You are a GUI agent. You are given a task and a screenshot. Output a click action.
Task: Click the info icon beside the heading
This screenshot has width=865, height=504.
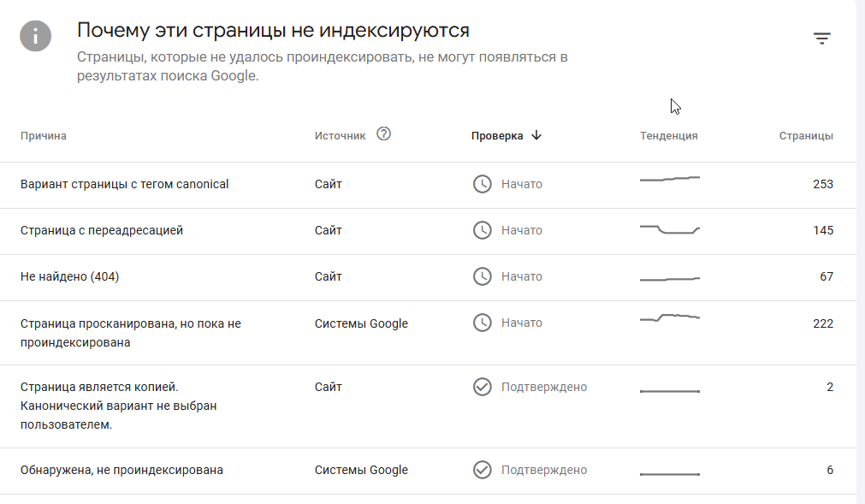(36, 36)
